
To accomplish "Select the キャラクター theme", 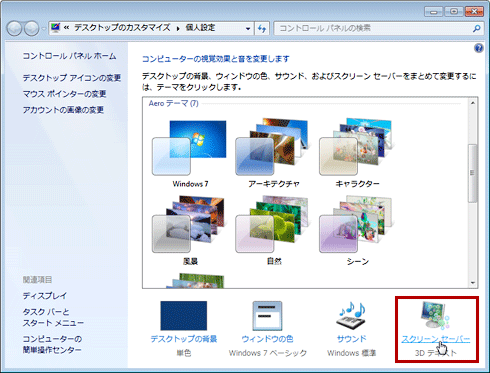I will [357, 153].
